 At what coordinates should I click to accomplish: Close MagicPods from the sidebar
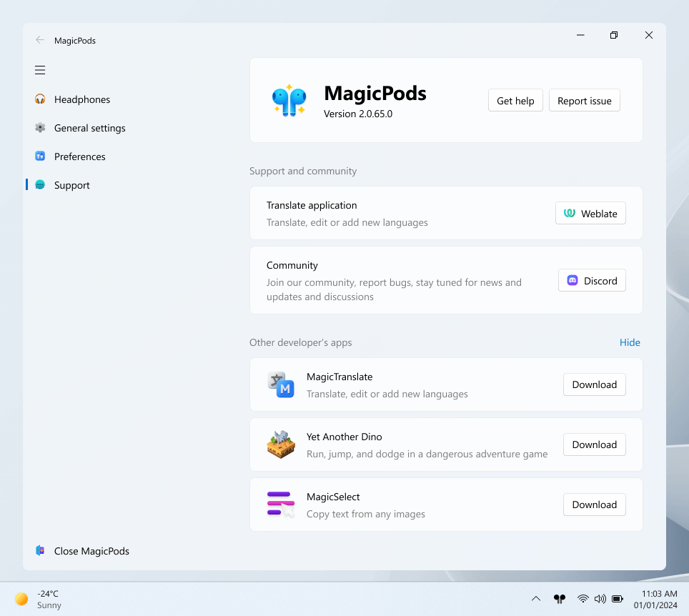click(91, 551)
